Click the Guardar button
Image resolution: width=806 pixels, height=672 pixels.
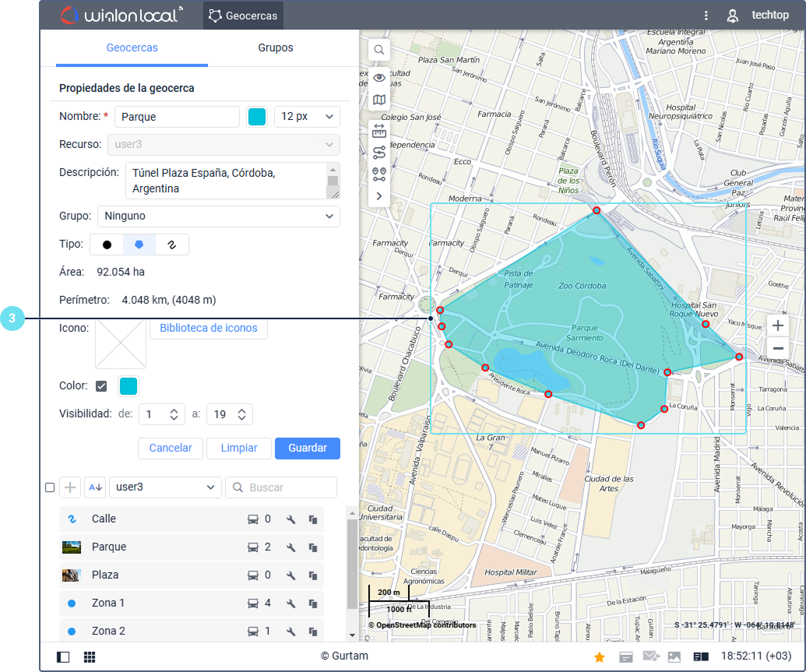point(308,449)
